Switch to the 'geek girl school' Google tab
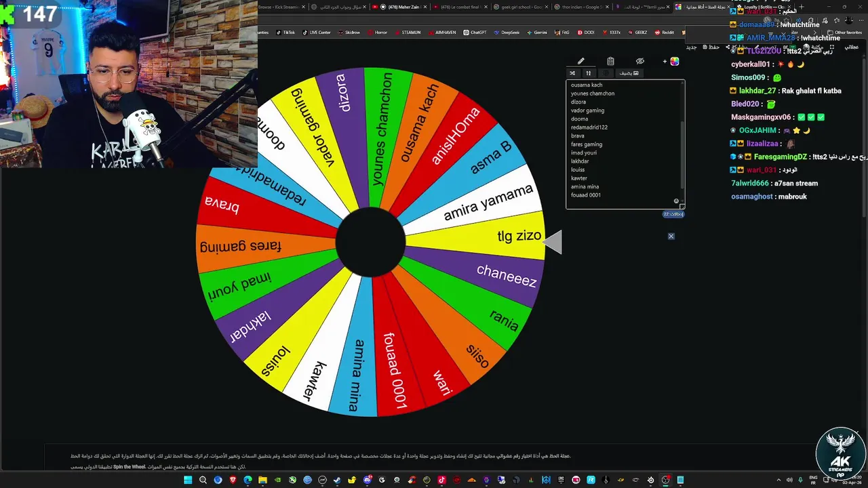 521,7
